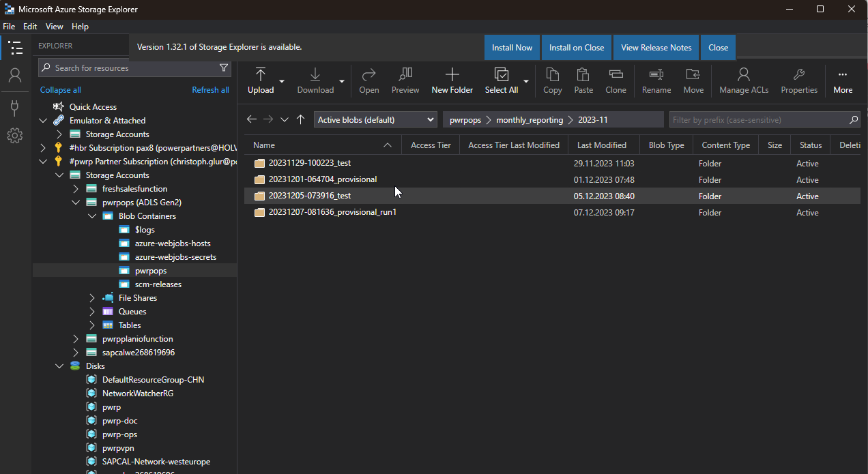Click the Refresh all link
Image resolution: width=868 pixels, height=474 pixels.
coord(210,90)
